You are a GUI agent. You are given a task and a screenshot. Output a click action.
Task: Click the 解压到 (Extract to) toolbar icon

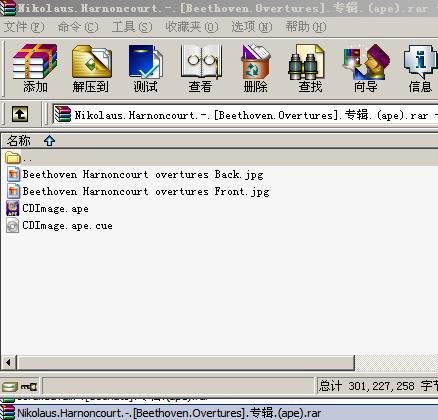pyautogui.click(x=91, y=68)
